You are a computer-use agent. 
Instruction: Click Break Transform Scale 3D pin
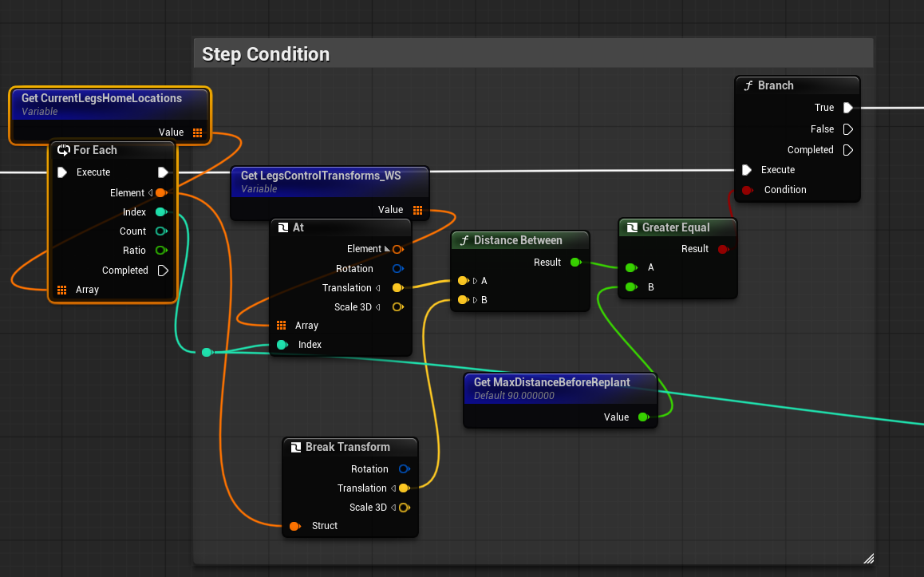(x=405, y=508)
